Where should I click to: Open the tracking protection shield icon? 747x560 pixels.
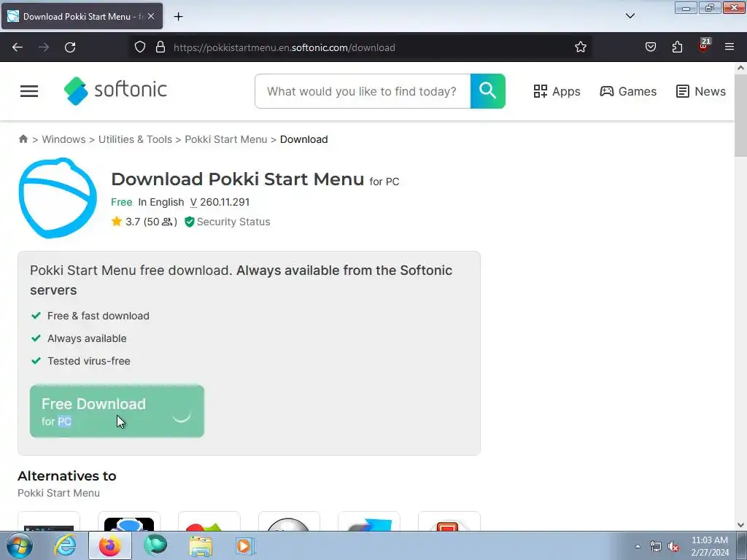pyautogui.click(x=139, y=47)
